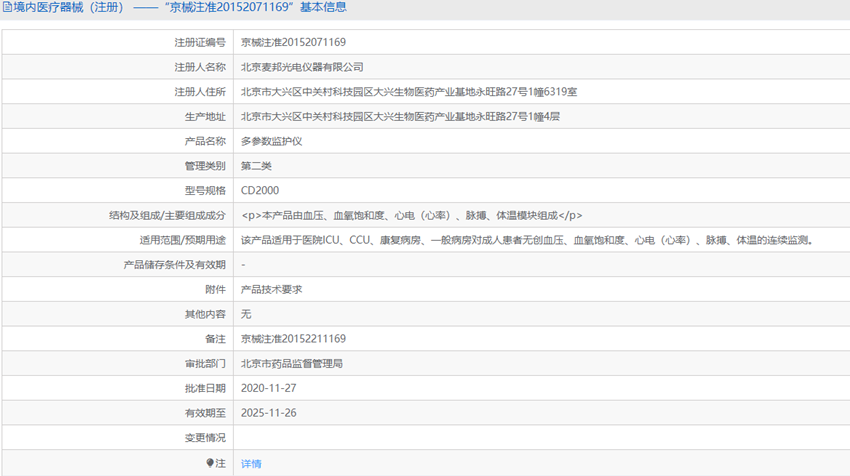The width and height of the screenshot is (850, 476).
Task: Click approval date 2020-11-27
Action: pos(268,388)
